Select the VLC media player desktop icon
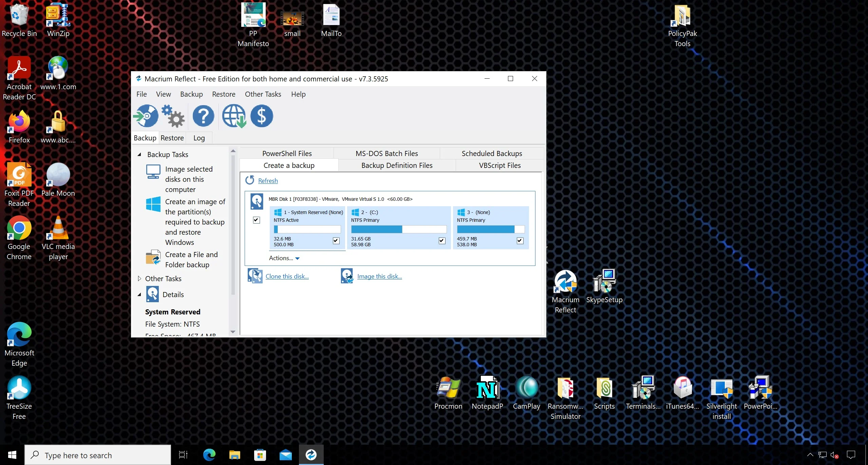868x465 pixels. click(58, 238)
